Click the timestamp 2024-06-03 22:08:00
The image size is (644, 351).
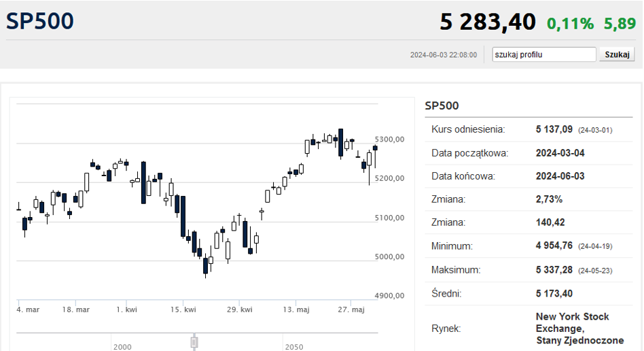444,54
